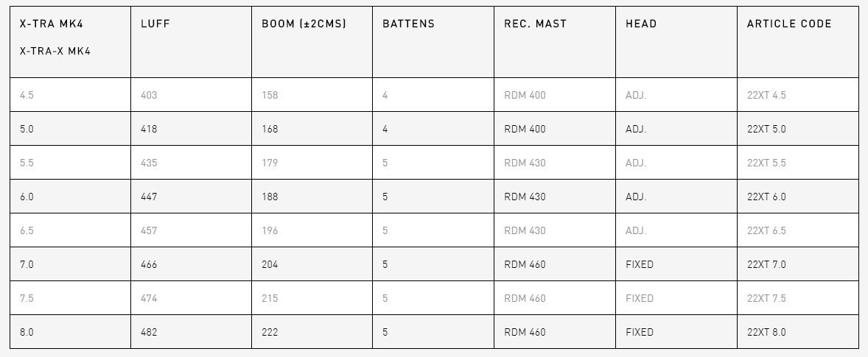Select the ADJ. head cell in 5.0 row
The height and width of the screenshot is (357, 868).
pyautogui.click(x=636, y=129)
